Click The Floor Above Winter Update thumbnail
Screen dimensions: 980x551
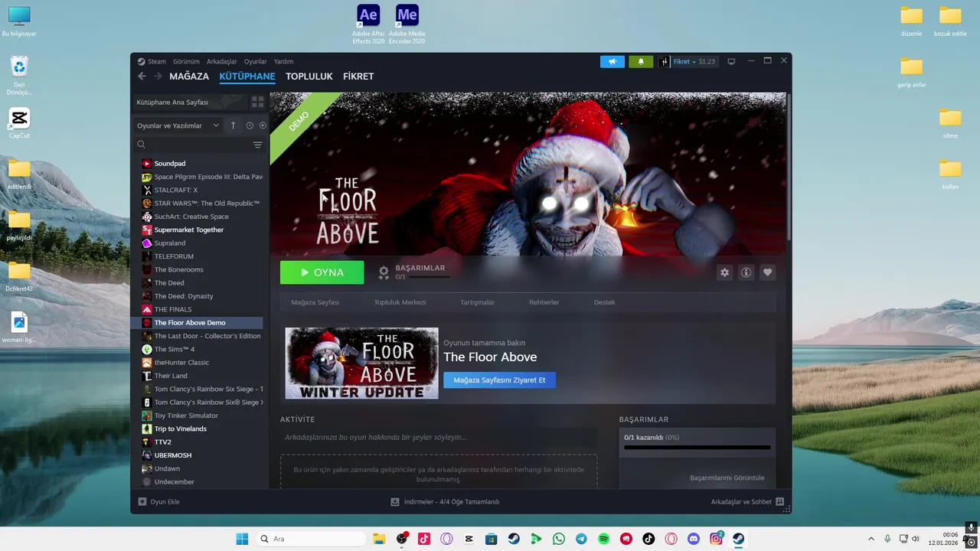[x=361, y=364]
